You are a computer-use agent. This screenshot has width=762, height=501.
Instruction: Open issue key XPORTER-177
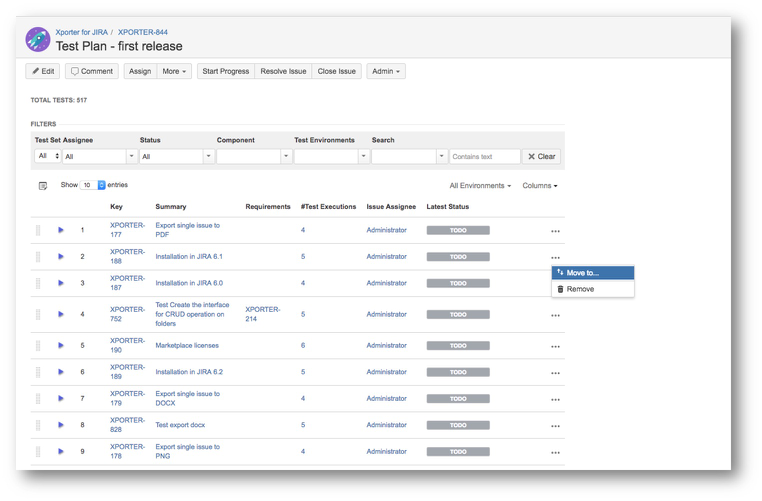[127, 230]
